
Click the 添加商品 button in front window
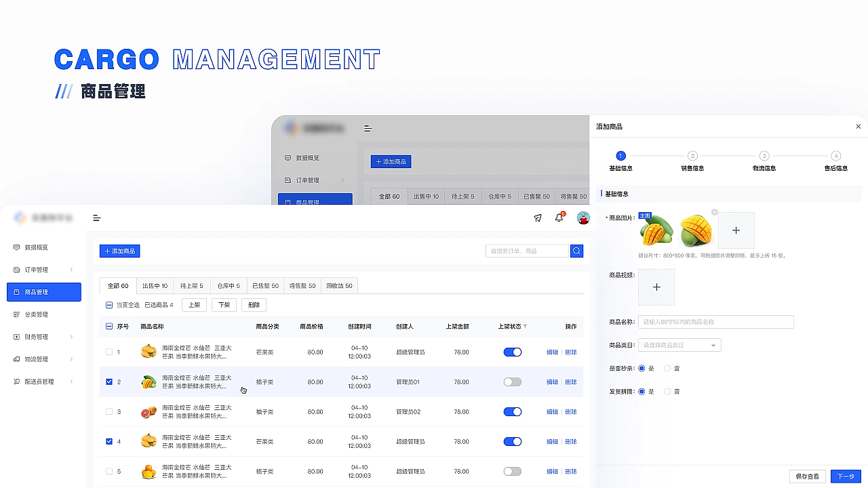[x=120, y=251]
